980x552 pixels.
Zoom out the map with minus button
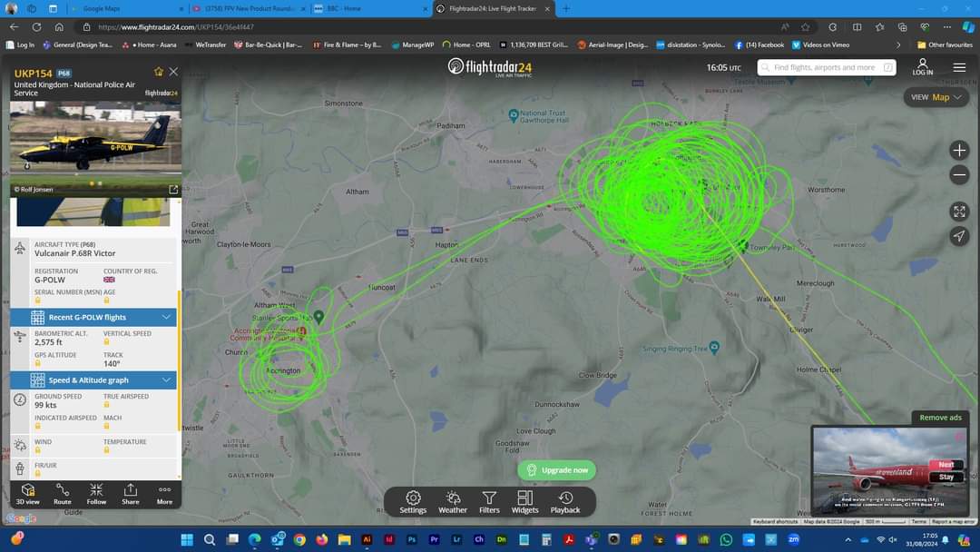pyautogui.click(x=959, y=175)
